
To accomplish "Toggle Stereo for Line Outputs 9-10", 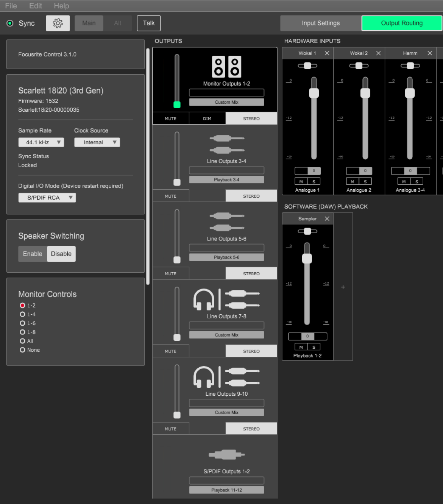I will click(x=251, y=429).
